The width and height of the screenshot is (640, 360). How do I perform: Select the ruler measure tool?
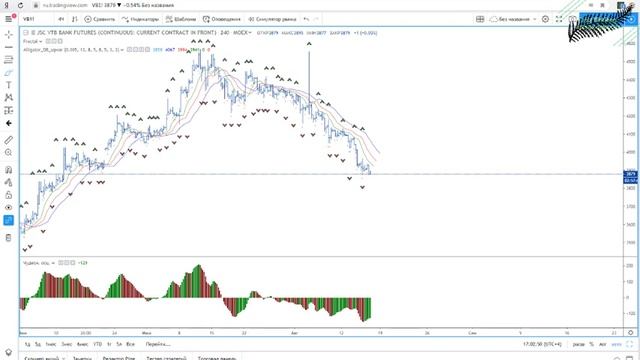point(8,140)
